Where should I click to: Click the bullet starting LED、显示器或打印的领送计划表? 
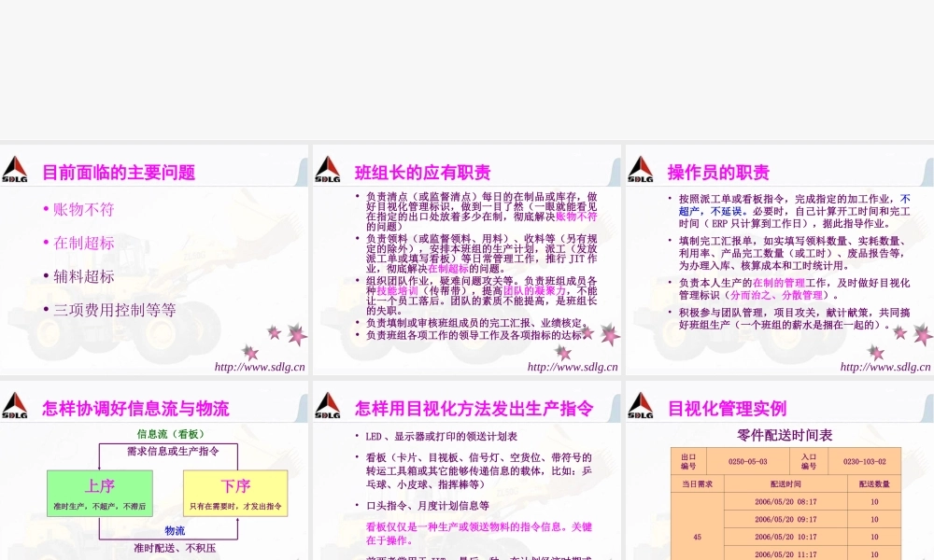click(441, 437)
